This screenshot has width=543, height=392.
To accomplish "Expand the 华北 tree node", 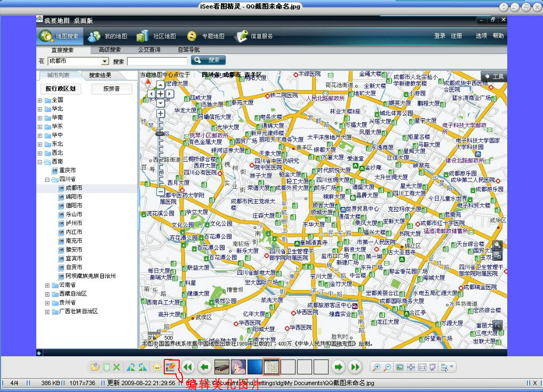I will point(40,109).
